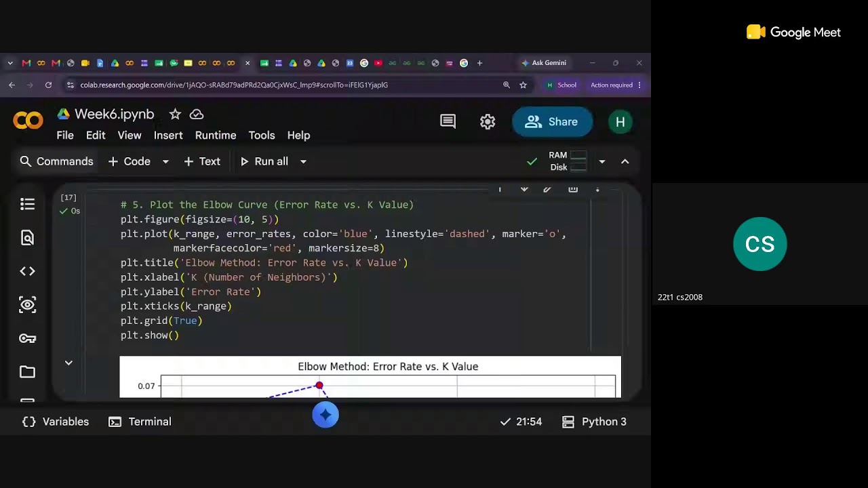
Task: Click the Python 3 runtime status
Action: [x=594, y=422]
